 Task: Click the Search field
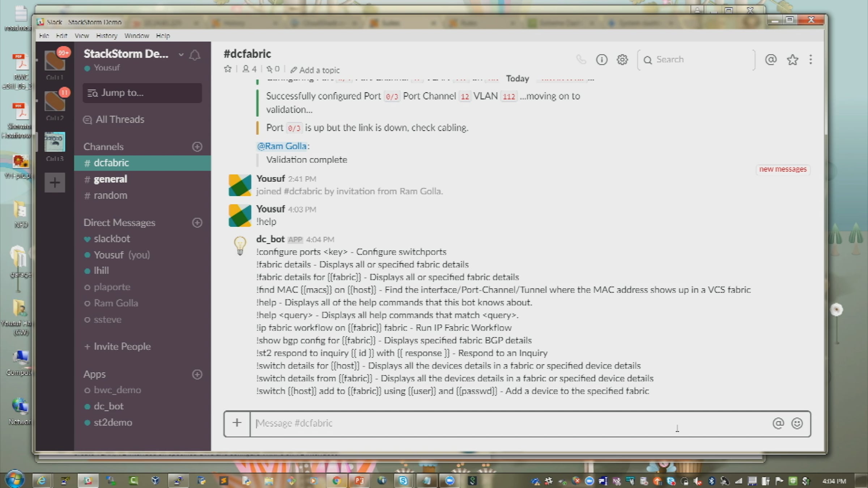pos(697,60)
